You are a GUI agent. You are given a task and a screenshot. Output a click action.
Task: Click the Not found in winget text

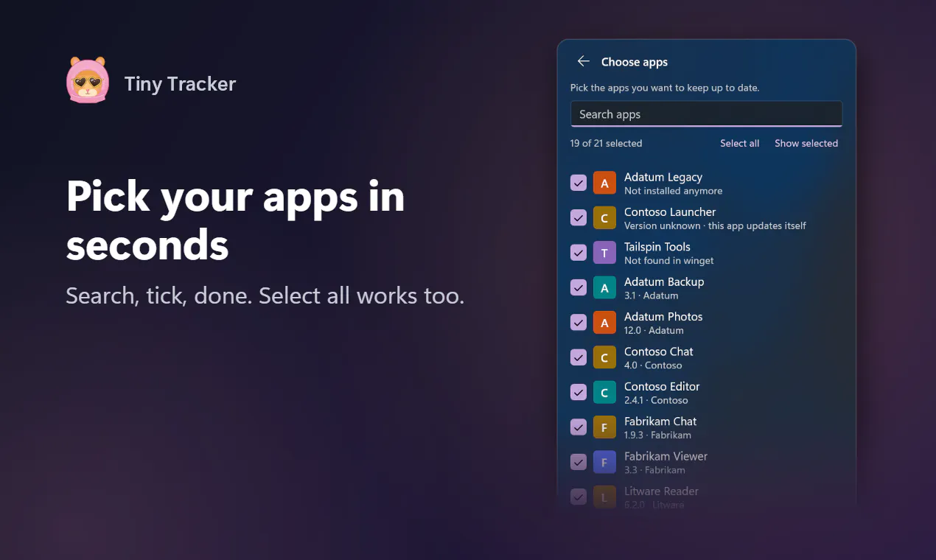[668, 260]
